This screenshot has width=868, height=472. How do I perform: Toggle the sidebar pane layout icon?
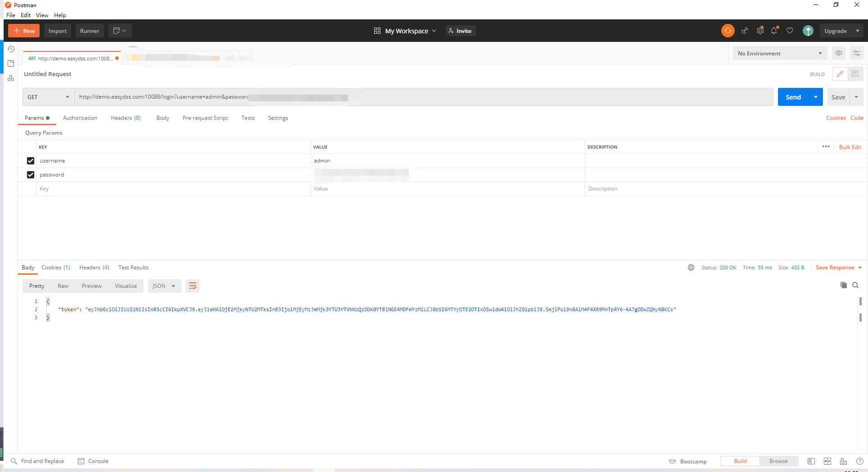point(811,461)
